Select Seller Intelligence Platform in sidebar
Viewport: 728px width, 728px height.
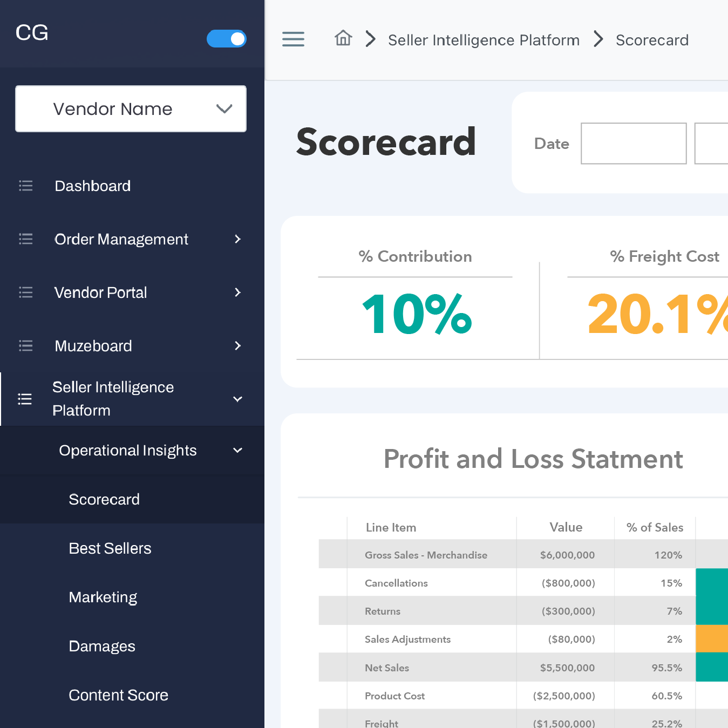pyautogui.click(x=113, y=399)
